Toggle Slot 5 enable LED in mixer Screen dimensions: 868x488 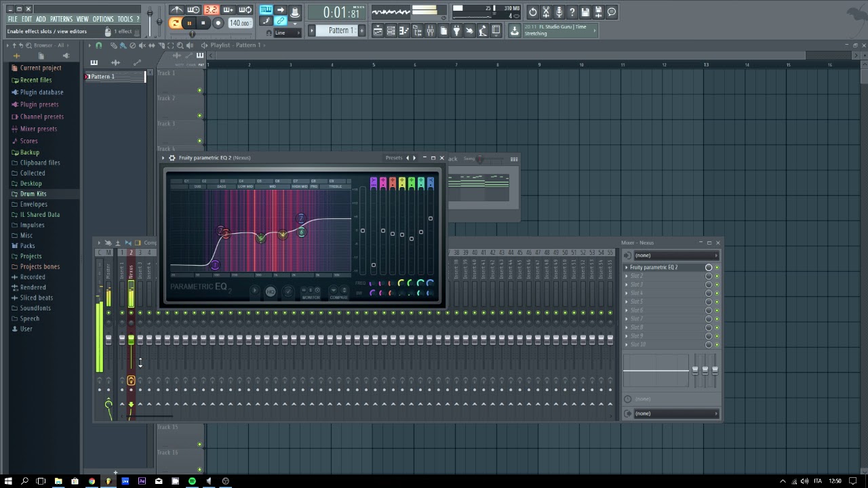(x=717, y=302)
